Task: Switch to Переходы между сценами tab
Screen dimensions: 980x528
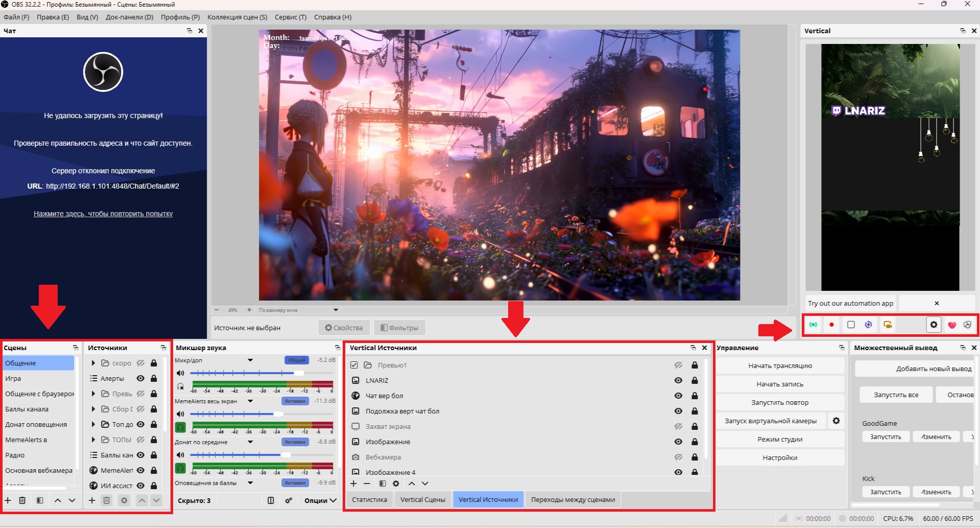Action: tap(572, 500)
